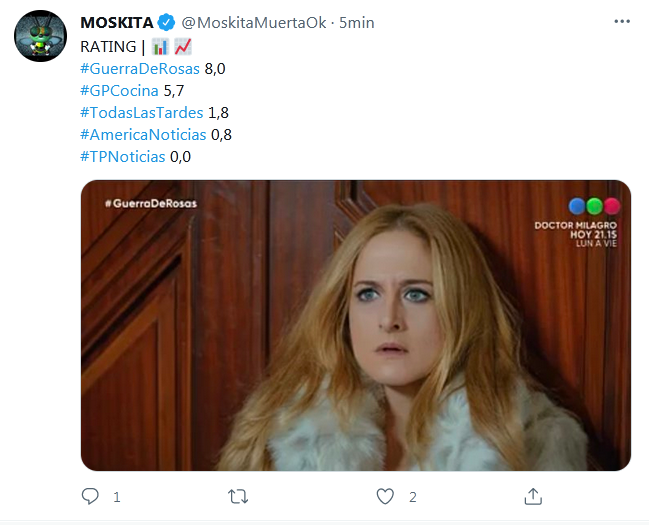Open the 5min timestamp link
This screenshot has width=649, height=525.
coord(357,23)
